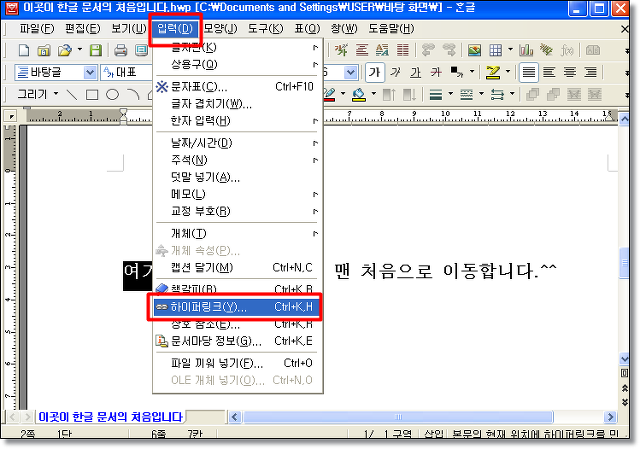Choose 문자표(C)... from the menu
640x449 pixels.
(x=236, y=87)
